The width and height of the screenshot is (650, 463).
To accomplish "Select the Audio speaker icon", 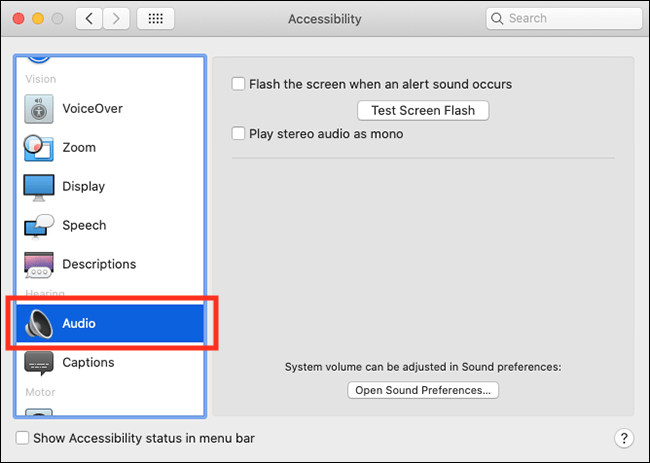I will click(x=39, y=324).
